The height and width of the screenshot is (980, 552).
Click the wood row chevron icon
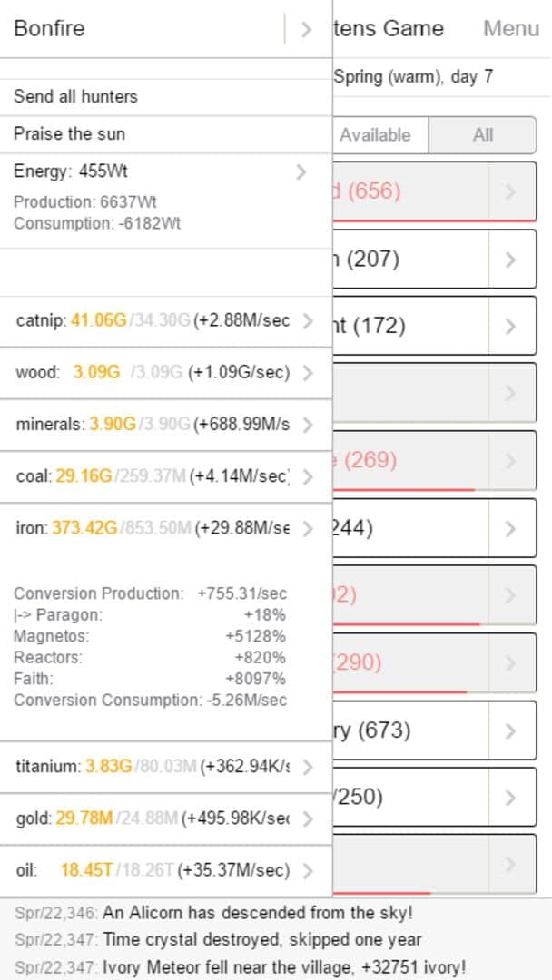click(x=309, y=372)
